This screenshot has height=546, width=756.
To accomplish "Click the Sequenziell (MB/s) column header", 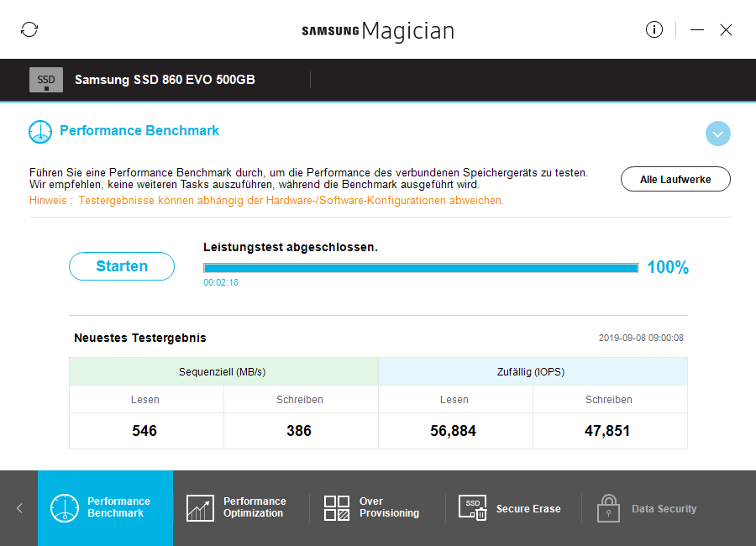I will coord(223,372).
